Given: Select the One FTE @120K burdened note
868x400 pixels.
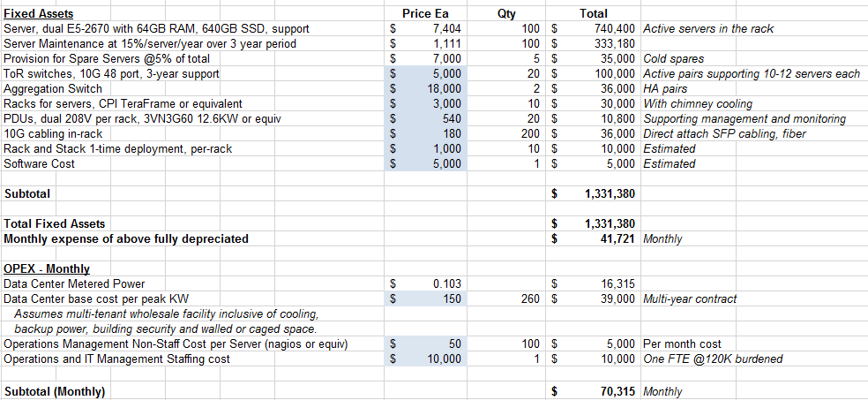Looking at the screenshot, I should 713,359.
